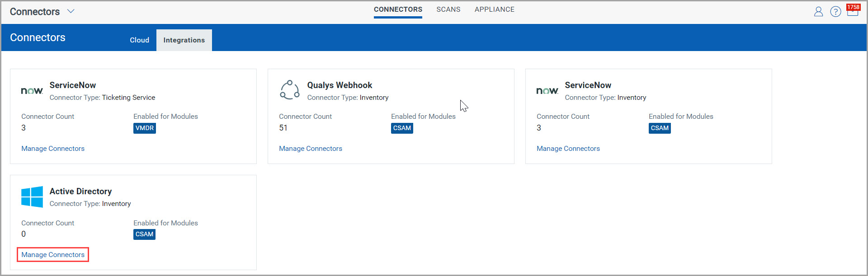Click Connector Count 3 on ServiceNow Inventory card
Image resolution: width=868 pixels, height=276 pixels.
coord(539,128)
